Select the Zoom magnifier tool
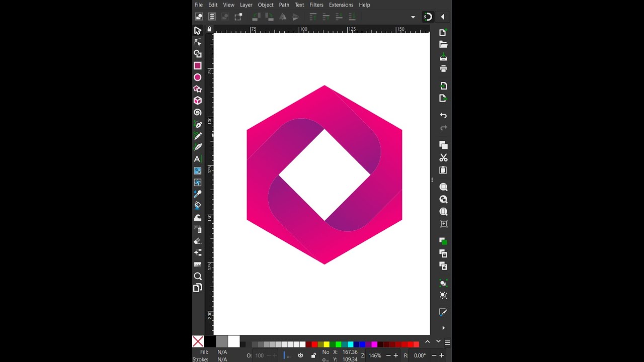644x362 pixels. pyautogui.click(x=198, y=276)
